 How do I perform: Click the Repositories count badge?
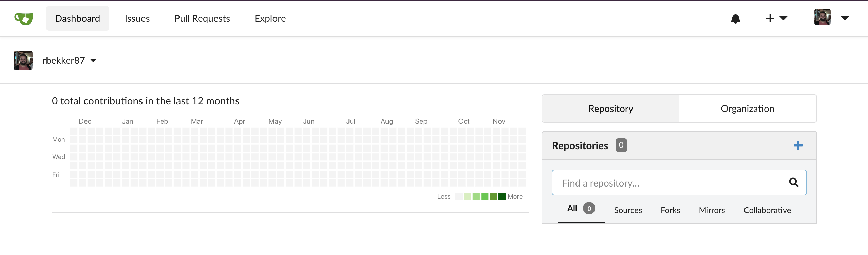click(621, 145)
